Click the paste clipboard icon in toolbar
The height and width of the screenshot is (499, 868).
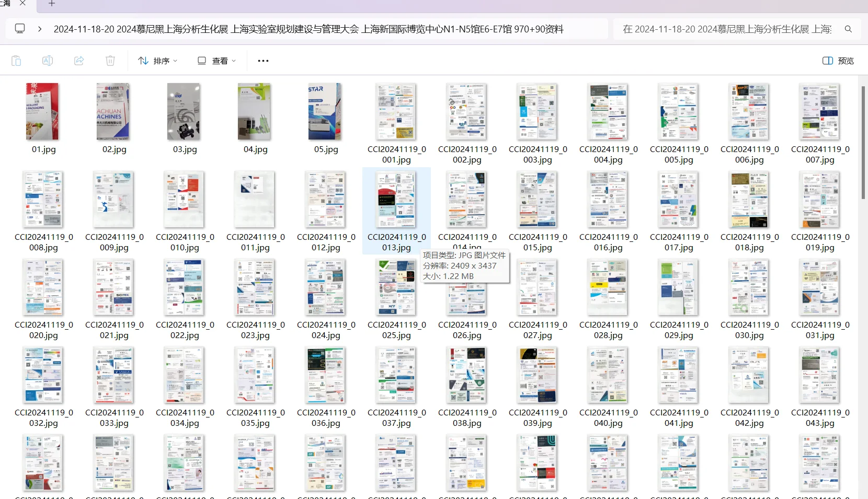tap(16, 61)
